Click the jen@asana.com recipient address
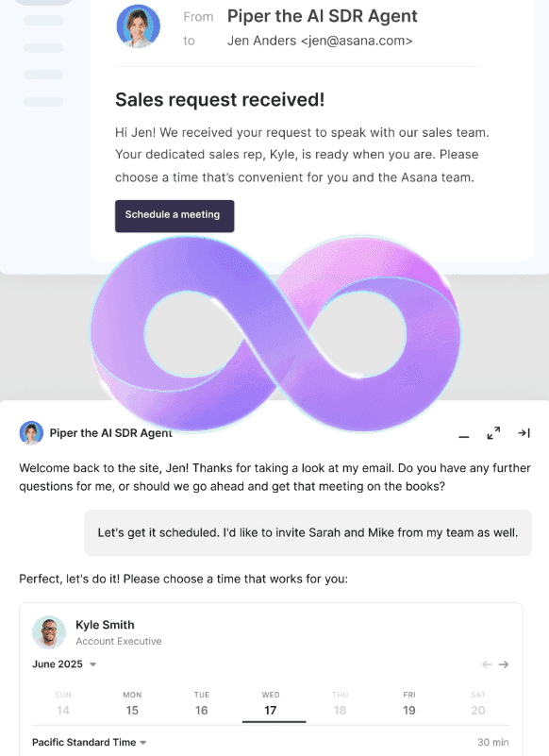Image resolution: width=549 pixels, height=756 pixels. (x=357, y=41)
